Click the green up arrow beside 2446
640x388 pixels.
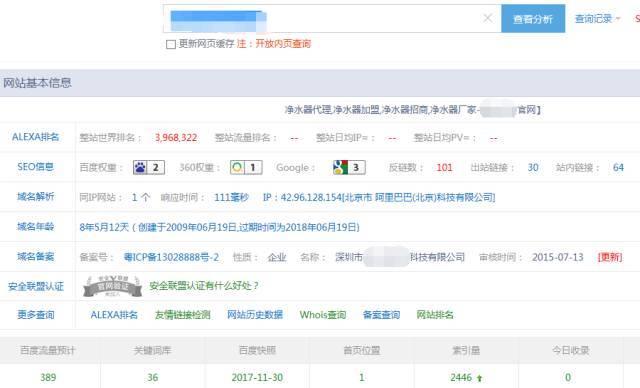pyautogui.click(x=479, y=378)
